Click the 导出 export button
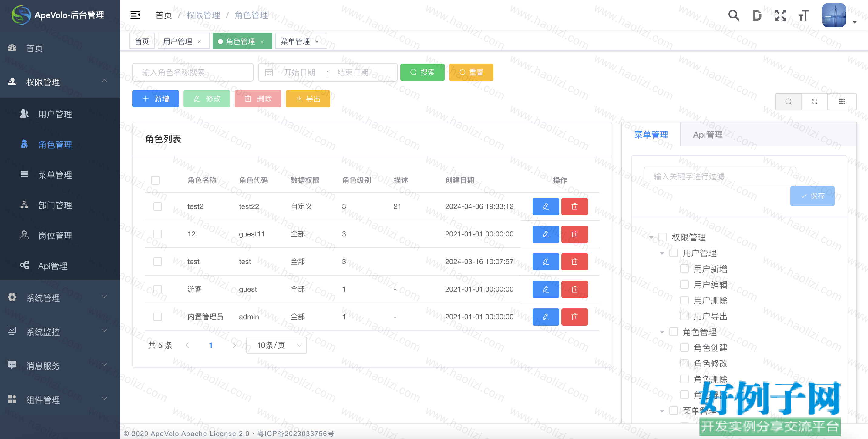 click(x=308, y=98)
